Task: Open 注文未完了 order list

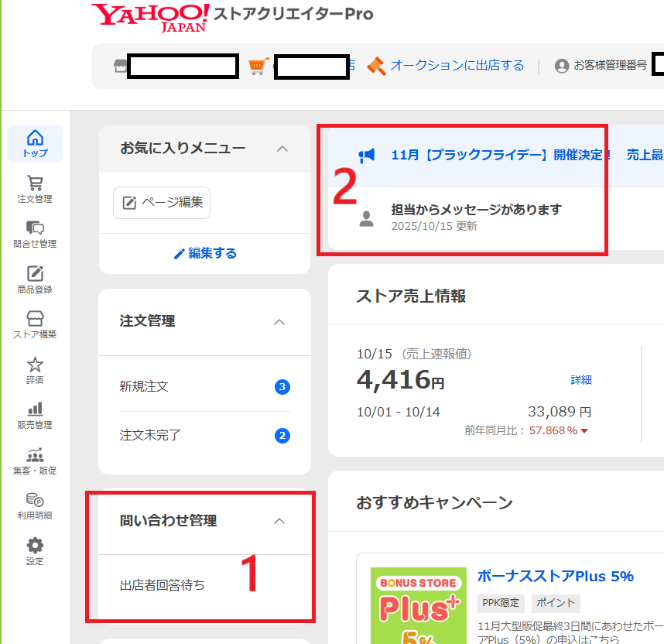Action: [150, 435]
